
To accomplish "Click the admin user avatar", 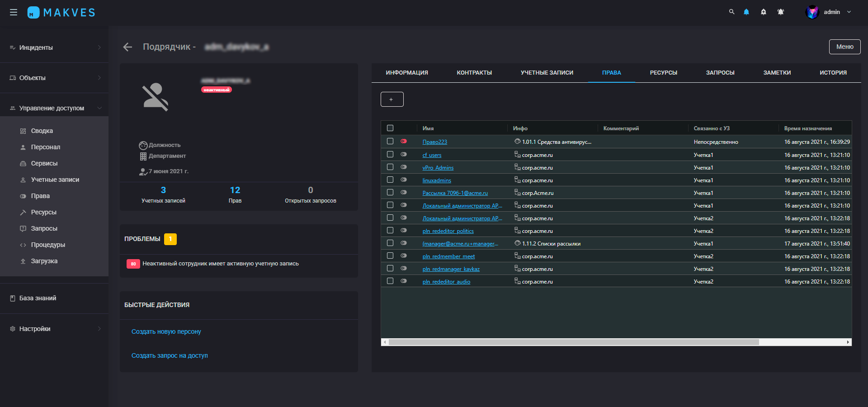I will [812, 12].
